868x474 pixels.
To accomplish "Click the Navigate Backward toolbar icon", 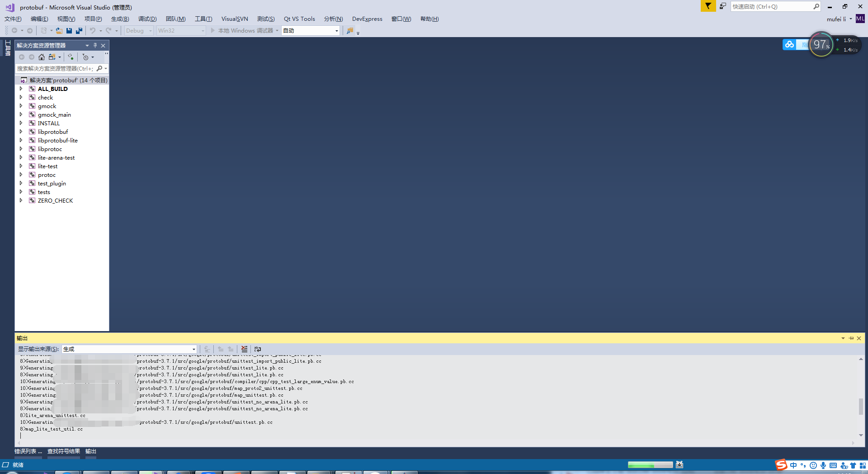I will [14, 31].
